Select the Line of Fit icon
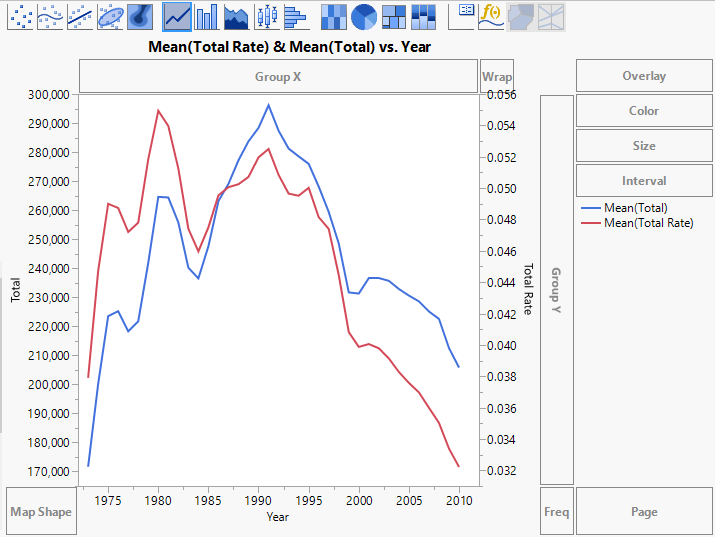Screen dimensions: 715x537 (80, 16)
